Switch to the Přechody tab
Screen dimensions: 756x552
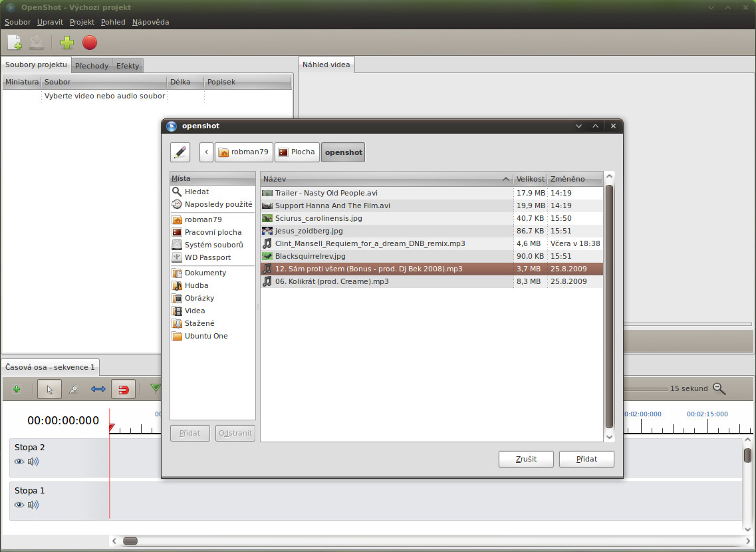tap(92, 66)
